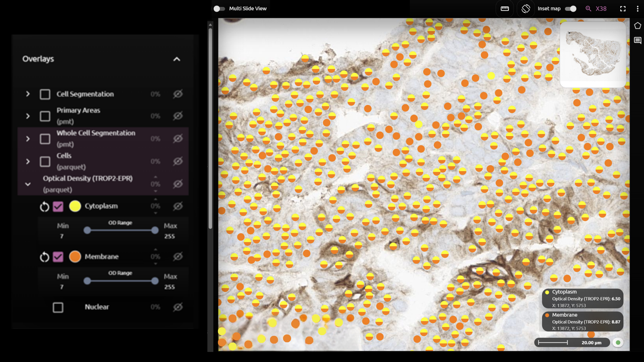This screenshot has height=362, width=644.
Task: Check the Whole Cell Segmentation checkbox
Action: (45, 139)
